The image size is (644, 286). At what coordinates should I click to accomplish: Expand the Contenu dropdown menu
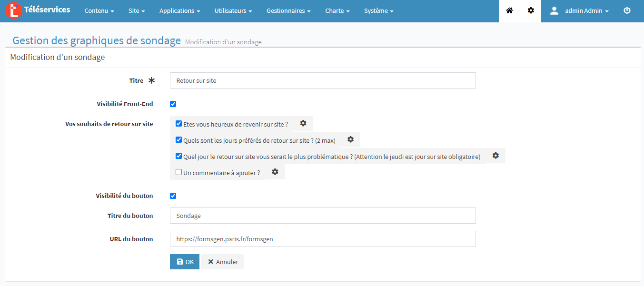pyautogui.click(x=99, y=11)
